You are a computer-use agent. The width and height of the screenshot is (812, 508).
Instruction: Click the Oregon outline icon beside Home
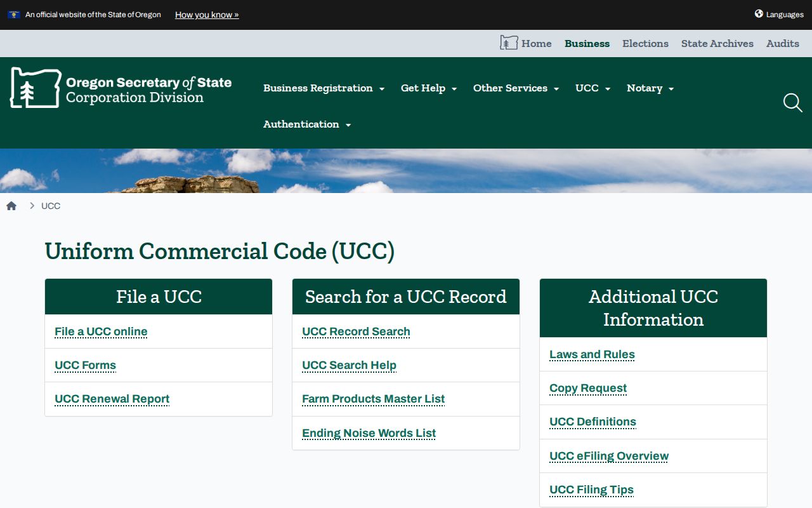509,43
